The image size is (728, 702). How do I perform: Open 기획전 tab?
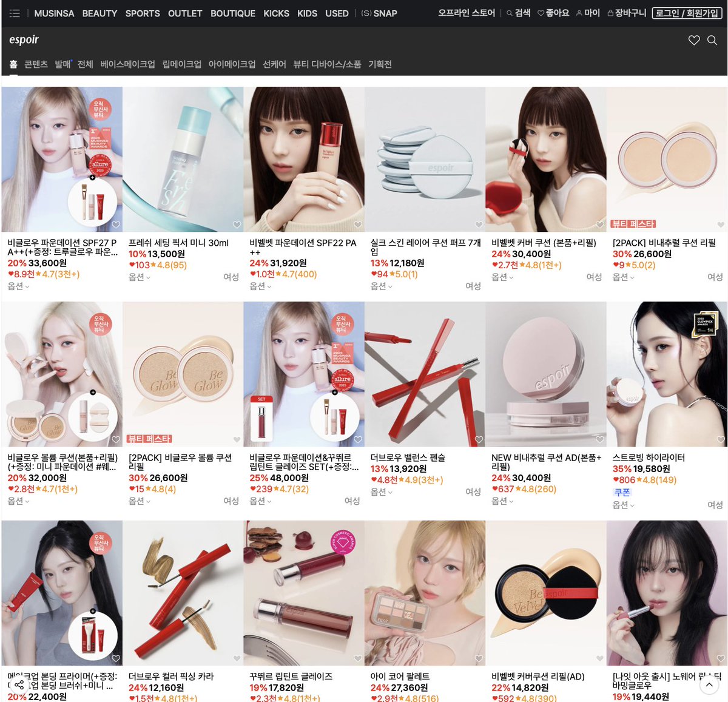[x=380, y=64]
